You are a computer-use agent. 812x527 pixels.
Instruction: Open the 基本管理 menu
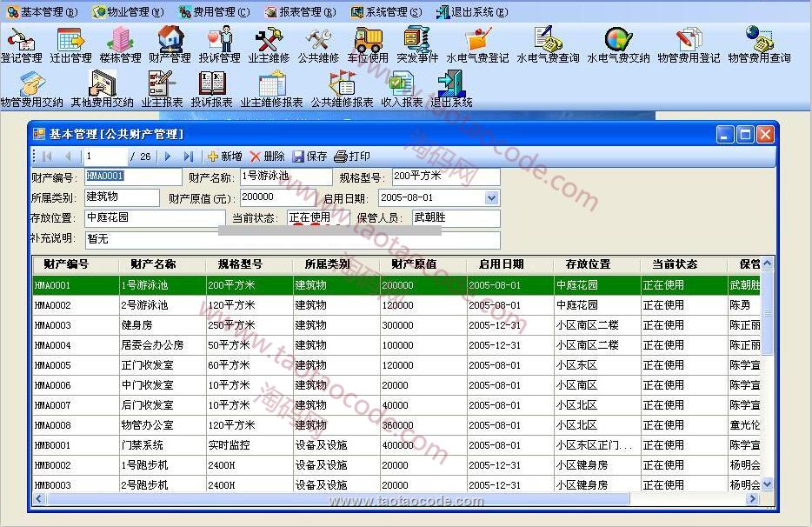click(x=42, y=12)
